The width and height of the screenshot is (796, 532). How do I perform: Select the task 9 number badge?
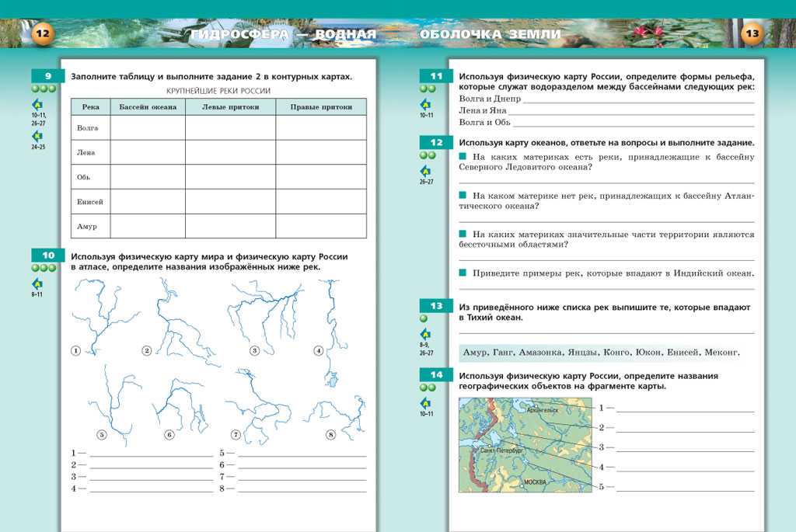pos(47,76)
